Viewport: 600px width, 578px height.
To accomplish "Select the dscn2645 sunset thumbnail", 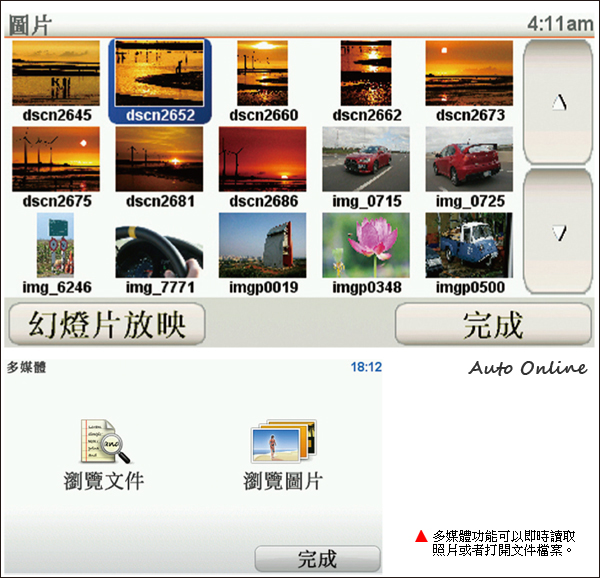I will pos(56,73).
